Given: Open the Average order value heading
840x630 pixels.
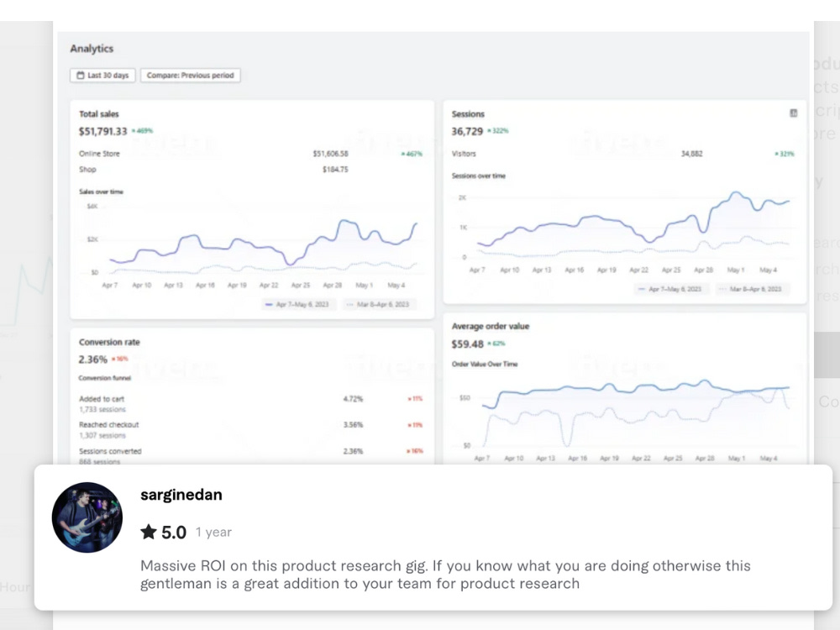Looking at the screenshot, I should click(x=491, y=326).
